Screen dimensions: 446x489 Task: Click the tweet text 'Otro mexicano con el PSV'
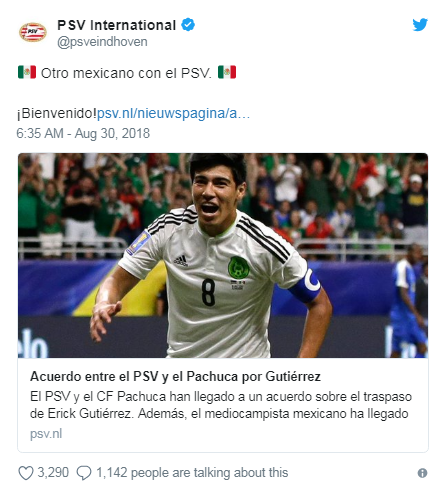pos(126,73)
